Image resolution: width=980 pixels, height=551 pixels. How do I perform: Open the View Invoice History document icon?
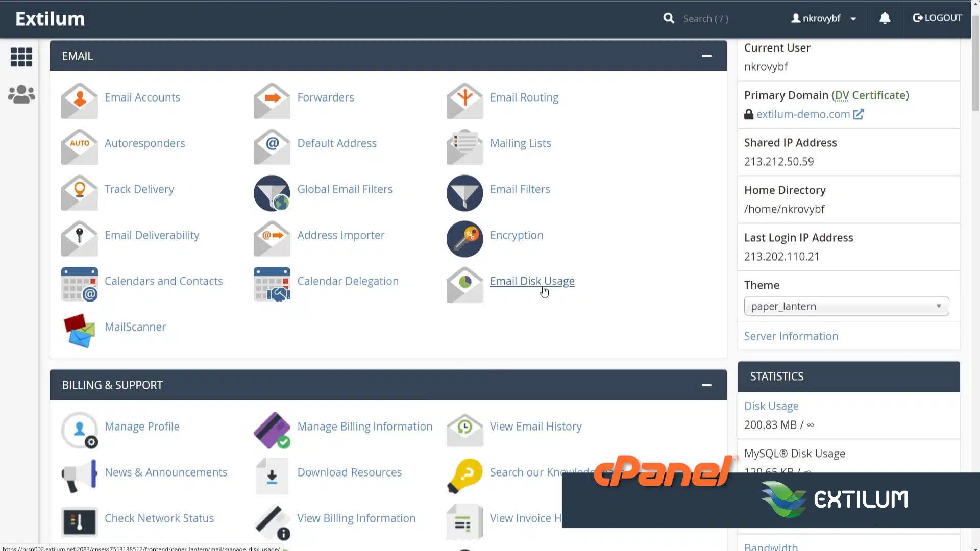tap(464, 521)
